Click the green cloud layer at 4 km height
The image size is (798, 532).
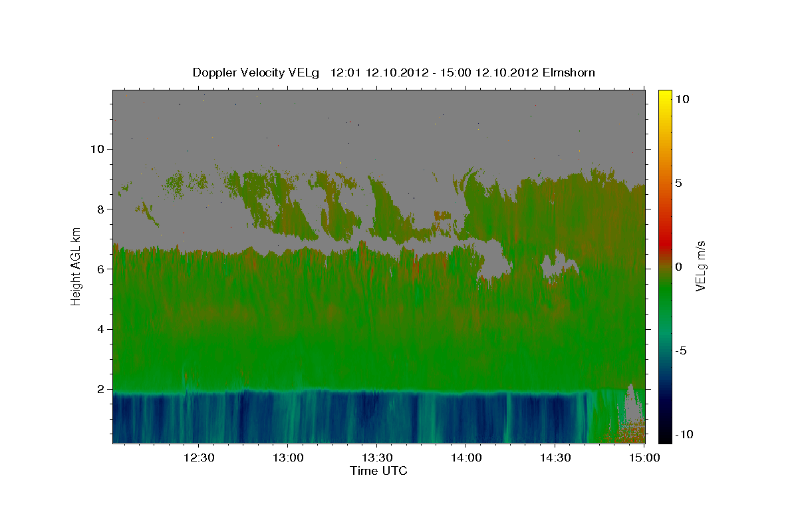(379, 329)
